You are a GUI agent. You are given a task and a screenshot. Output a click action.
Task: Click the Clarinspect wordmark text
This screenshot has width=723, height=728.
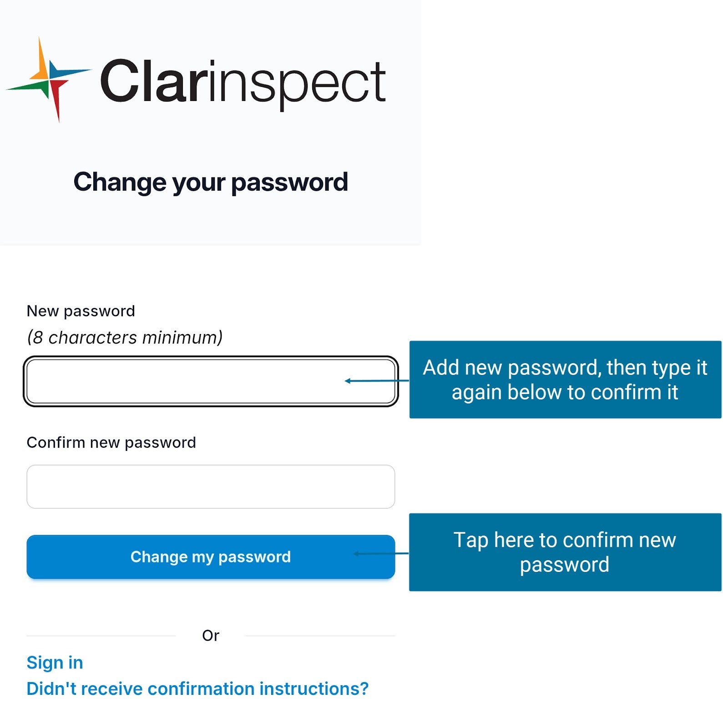[243, 82]
